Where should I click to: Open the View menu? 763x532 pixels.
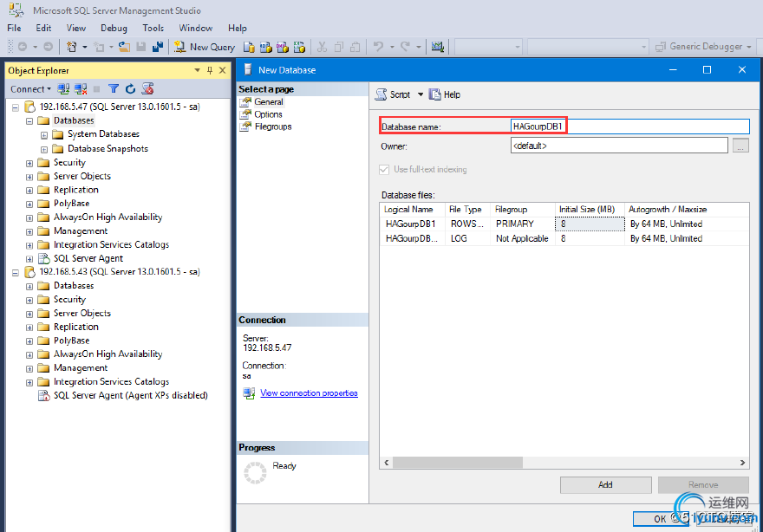pos(76,29)
